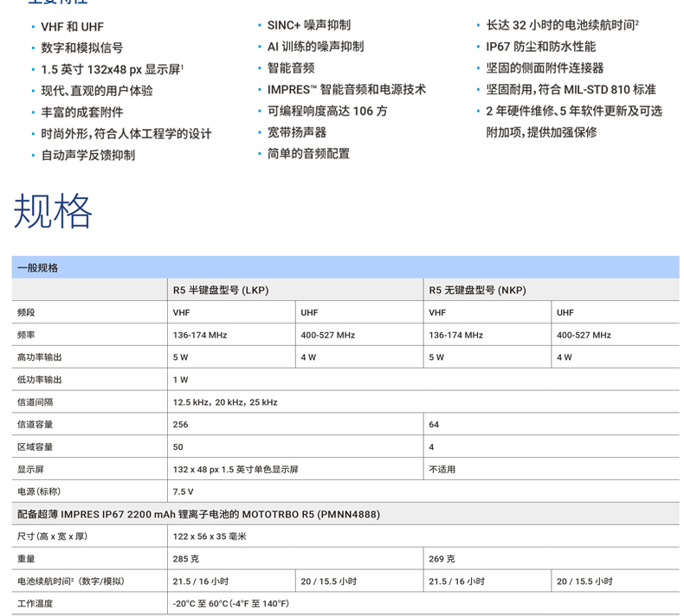
Task: Click the '7.5 V' power value
Action: [184, 491]
